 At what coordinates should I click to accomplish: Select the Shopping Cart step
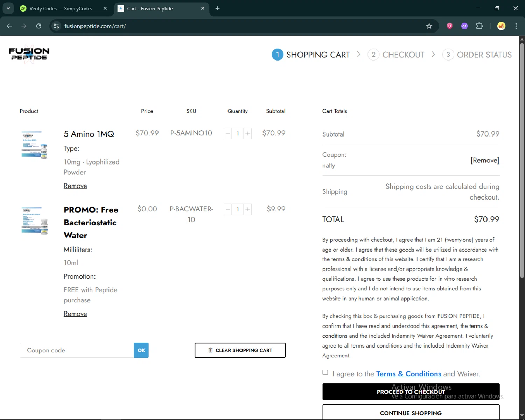(311, 55)
